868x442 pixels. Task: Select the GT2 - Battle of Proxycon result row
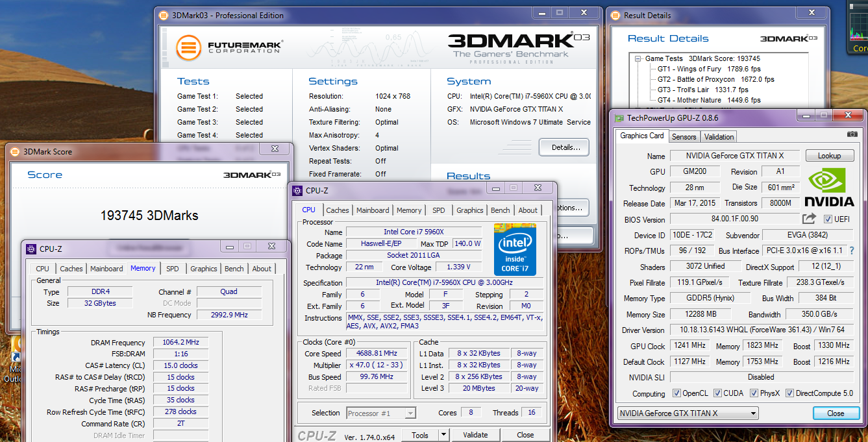715,79
